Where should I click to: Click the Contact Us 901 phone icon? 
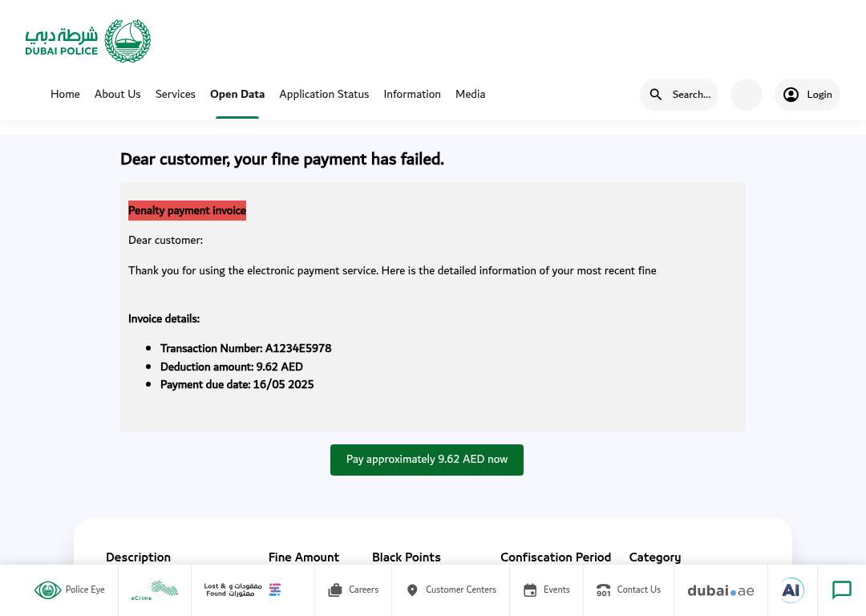[603, 590]
